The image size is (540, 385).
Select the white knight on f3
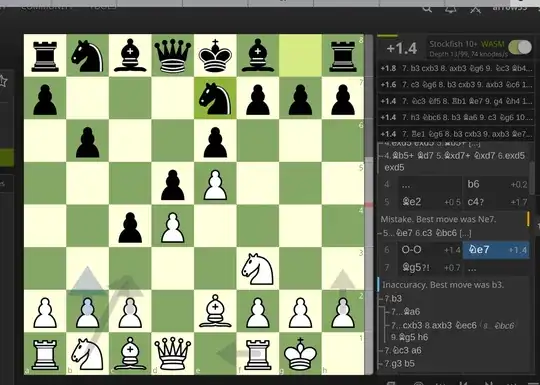[x=258, y=269]
